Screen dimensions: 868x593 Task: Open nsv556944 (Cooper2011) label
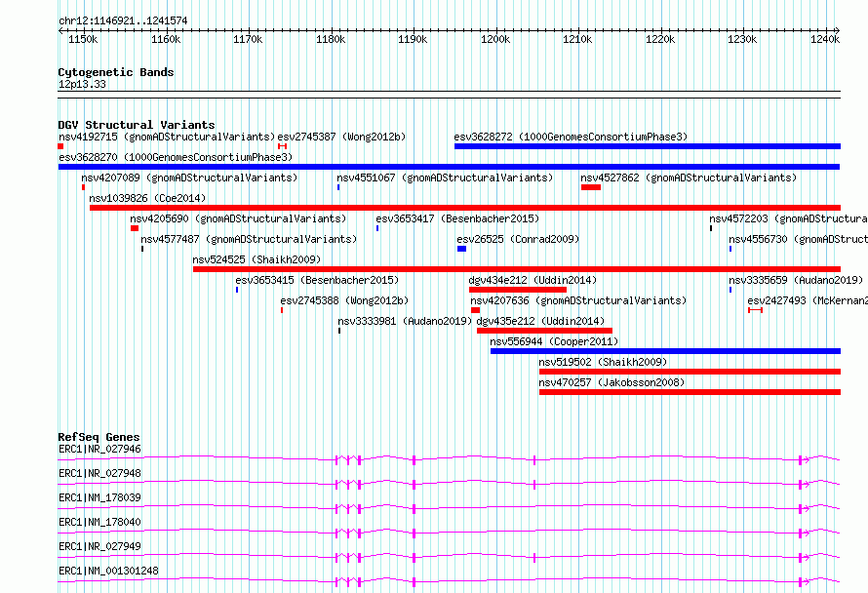pos(554,341)
